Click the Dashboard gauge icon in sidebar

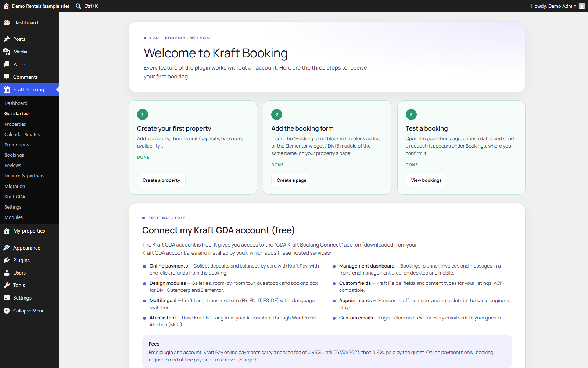(7, 22)
